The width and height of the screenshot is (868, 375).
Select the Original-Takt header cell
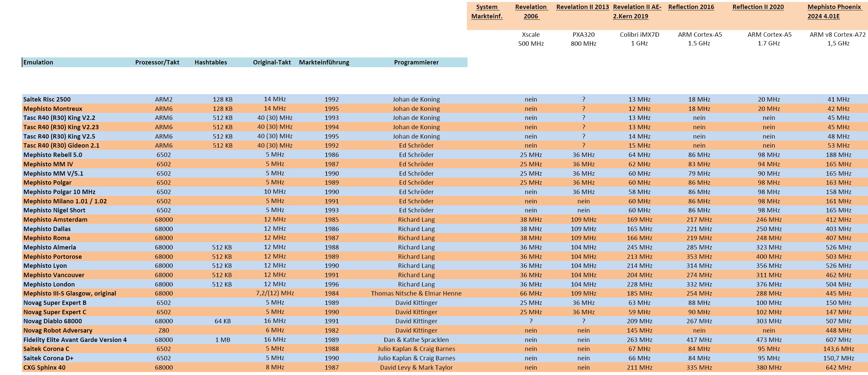point(272,62)
